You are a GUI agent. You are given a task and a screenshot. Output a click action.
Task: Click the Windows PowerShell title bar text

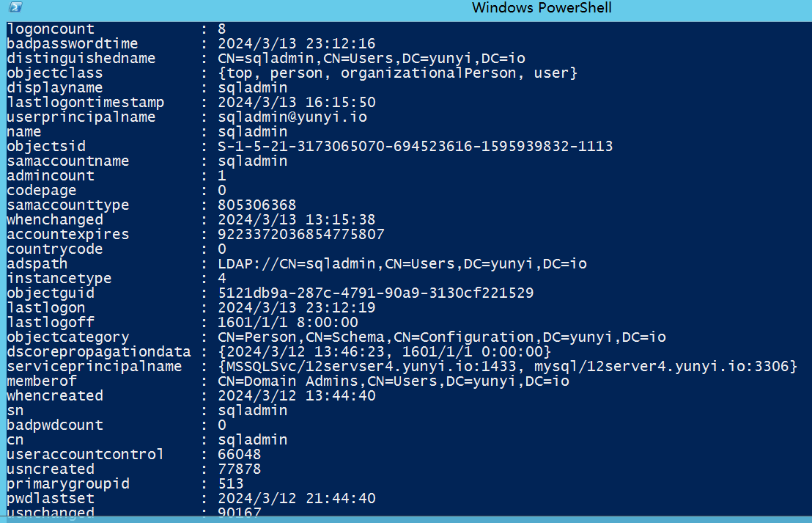pos(542,8)
